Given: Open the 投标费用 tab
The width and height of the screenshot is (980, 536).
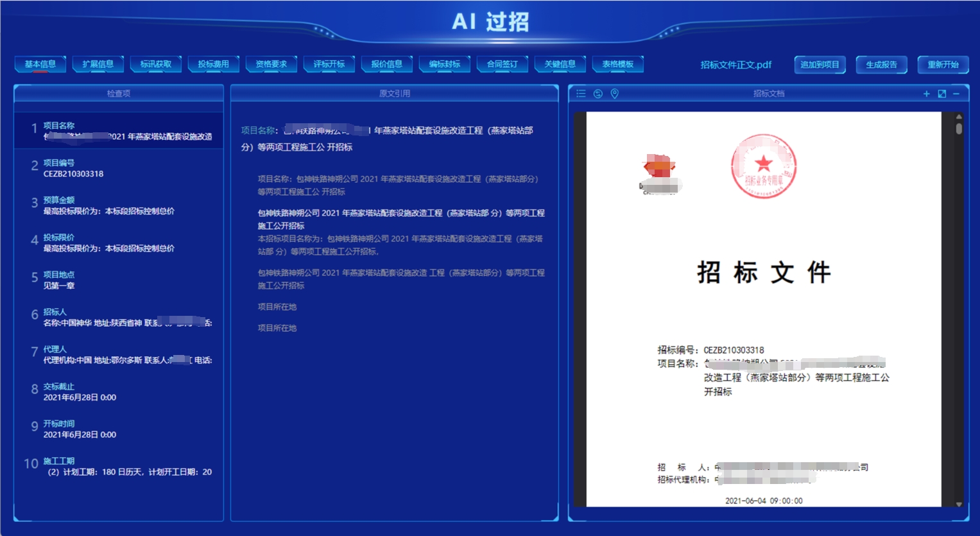Looking at the screenshot, I should pyautogui.click(x=214, y=64).
